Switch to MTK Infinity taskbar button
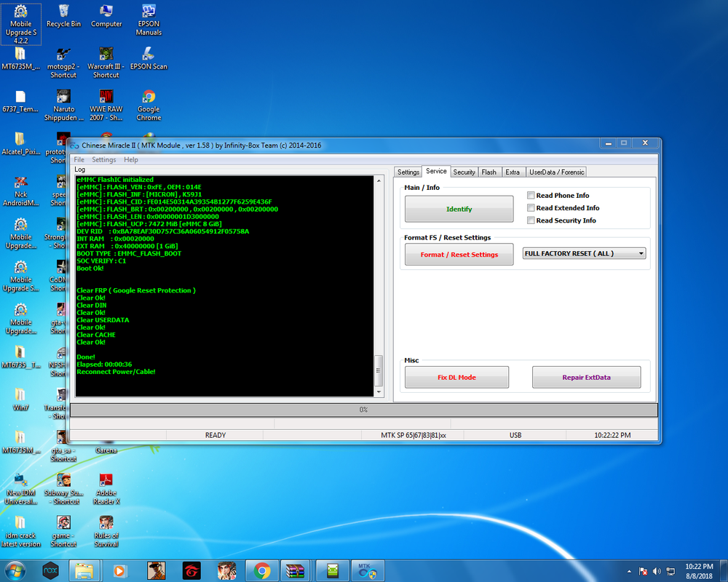The image size is (728, 582). 367,571
